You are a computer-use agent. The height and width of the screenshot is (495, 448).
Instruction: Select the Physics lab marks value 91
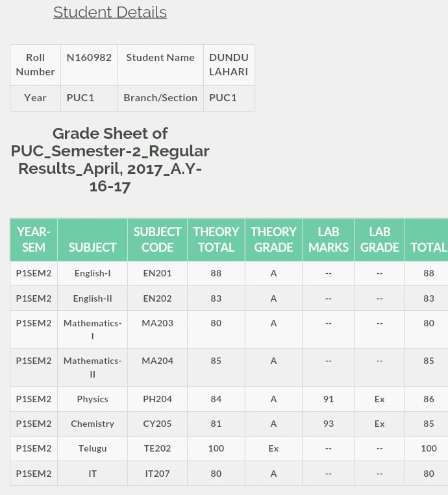click(x=329, y=399)
